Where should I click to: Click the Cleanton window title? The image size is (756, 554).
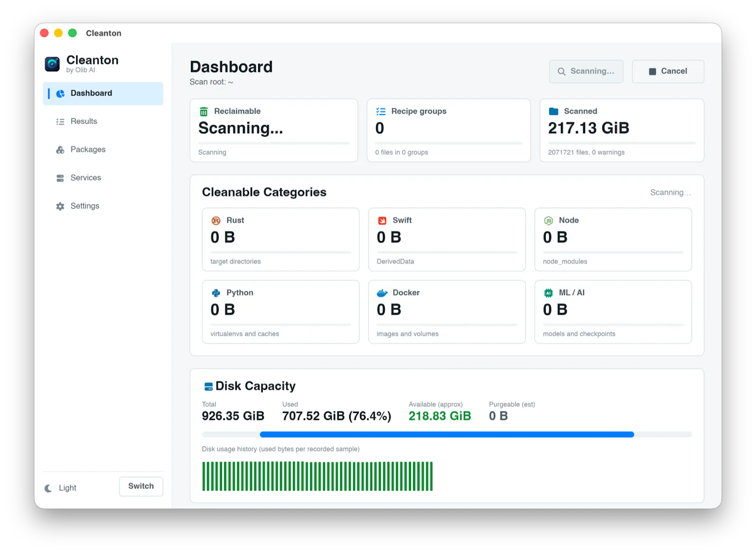103,33
